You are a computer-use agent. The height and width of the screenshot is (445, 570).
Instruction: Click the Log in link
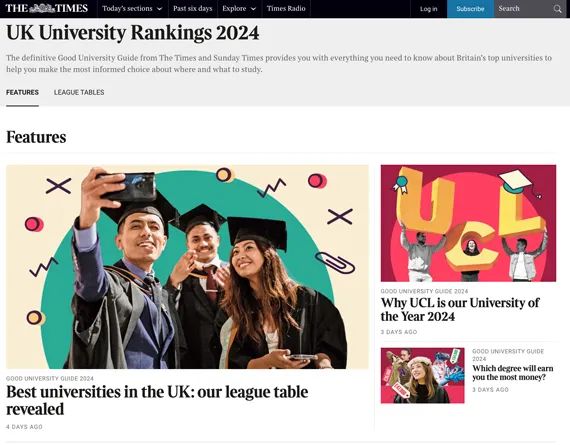click(x=429, y=9)
